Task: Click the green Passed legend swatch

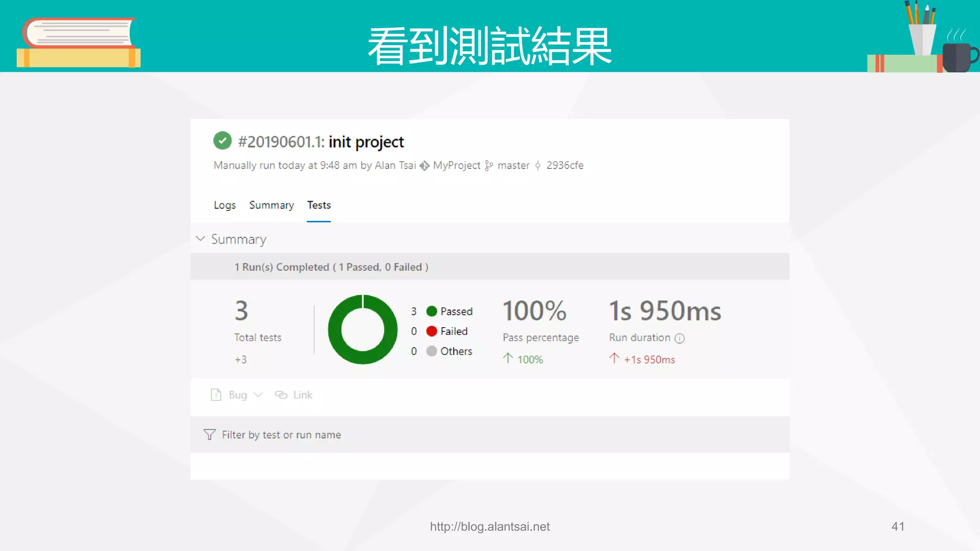Action: pos(432,311)
